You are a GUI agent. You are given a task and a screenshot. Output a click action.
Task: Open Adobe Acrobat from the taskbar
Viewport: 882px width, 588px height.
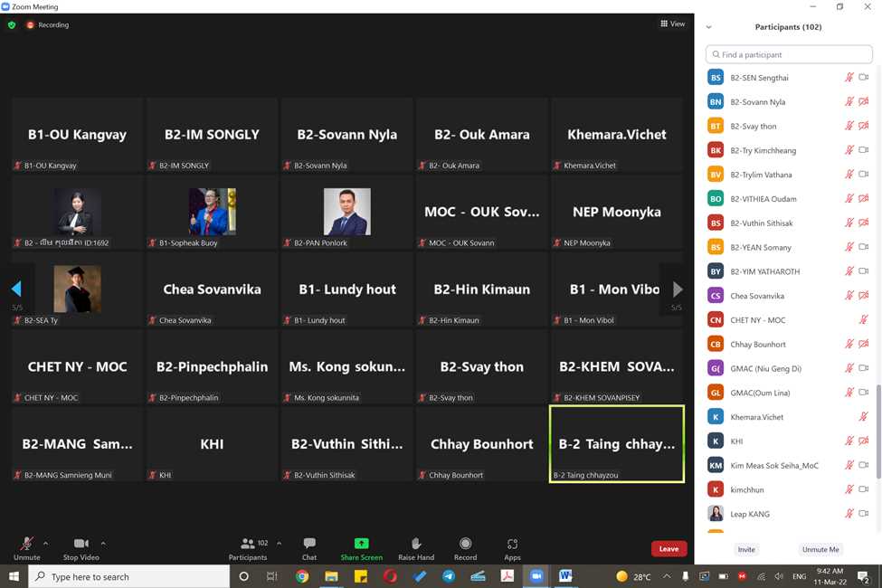point(507,576)
